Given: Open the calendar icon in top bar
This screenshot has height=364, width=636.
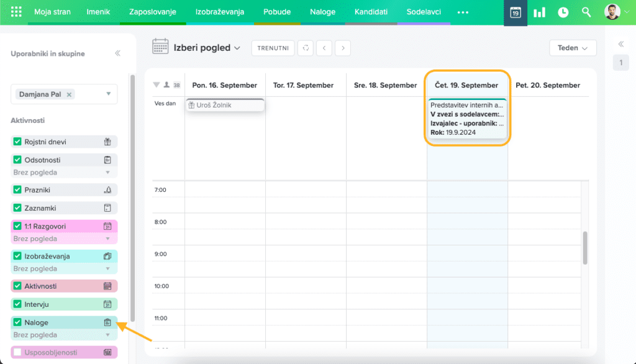Looking at the screenshot, I should 515,12.
